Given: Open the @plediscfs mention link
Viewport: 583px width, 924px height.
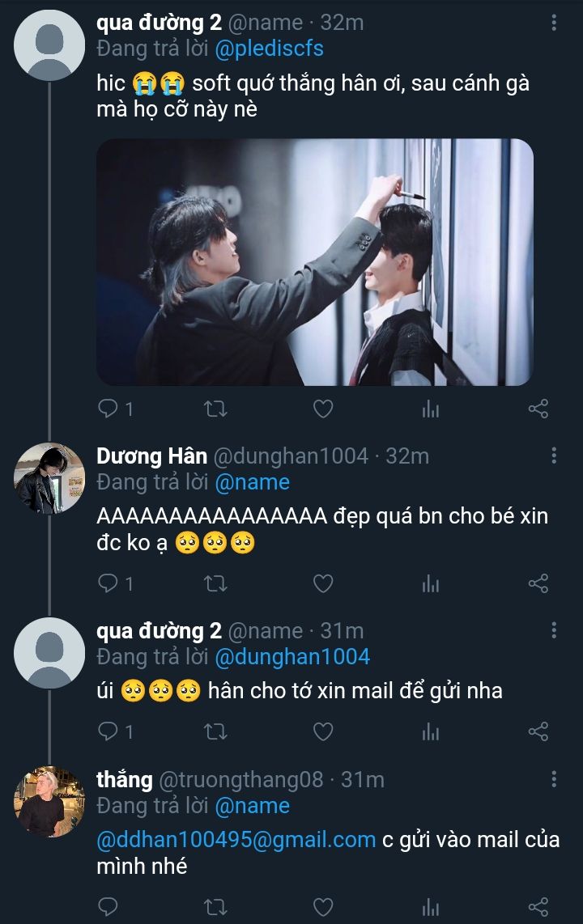Looking at the screenshot, I should pos(269,49).
